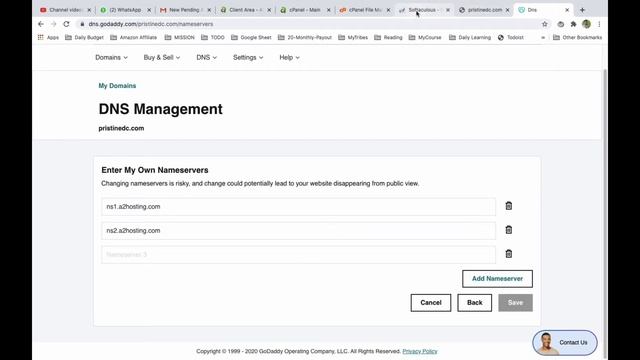Delete the ns1.a2hosting.com nameserver row
This screenshot has width=640, height=360.
tap(509, 206)
